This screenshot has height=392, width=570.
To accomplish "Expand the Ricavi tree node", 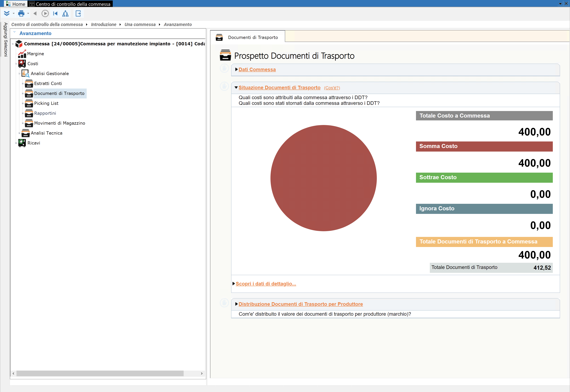I will [16, 143].
